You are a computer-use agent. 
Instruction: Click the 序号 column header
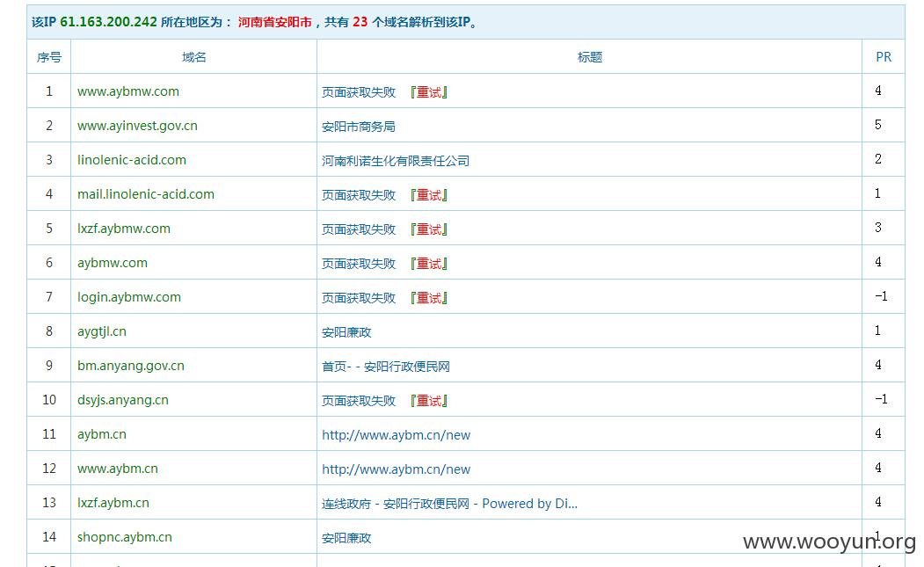[49, 57]
